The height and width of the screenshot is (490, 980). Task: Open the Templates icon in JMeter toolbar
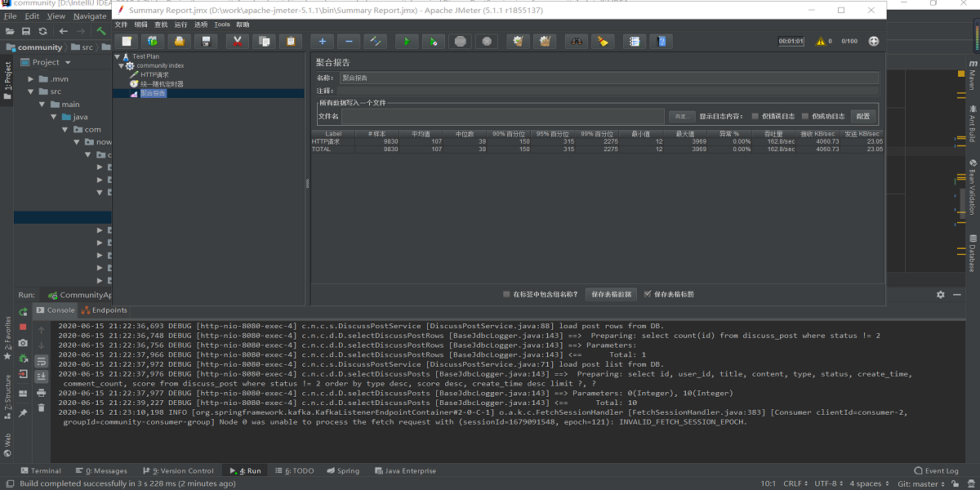(153, 41)
